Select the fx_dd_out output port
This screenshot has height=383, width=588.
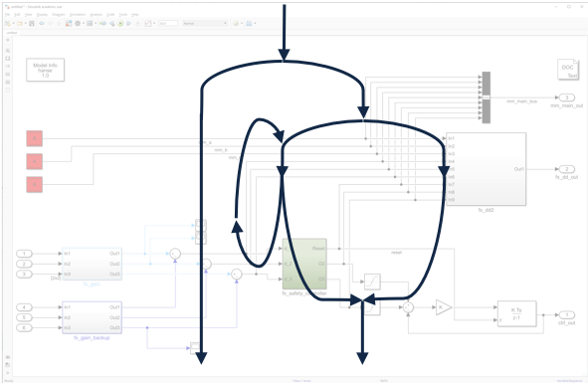[567, 169]
